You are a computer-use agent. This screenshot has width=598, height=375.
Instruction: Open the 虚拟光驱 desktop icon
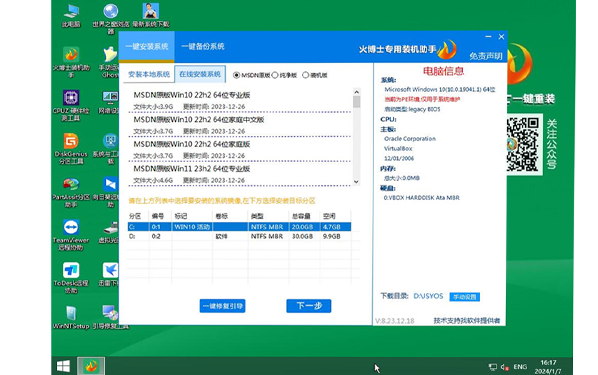[x=110, y=232]
